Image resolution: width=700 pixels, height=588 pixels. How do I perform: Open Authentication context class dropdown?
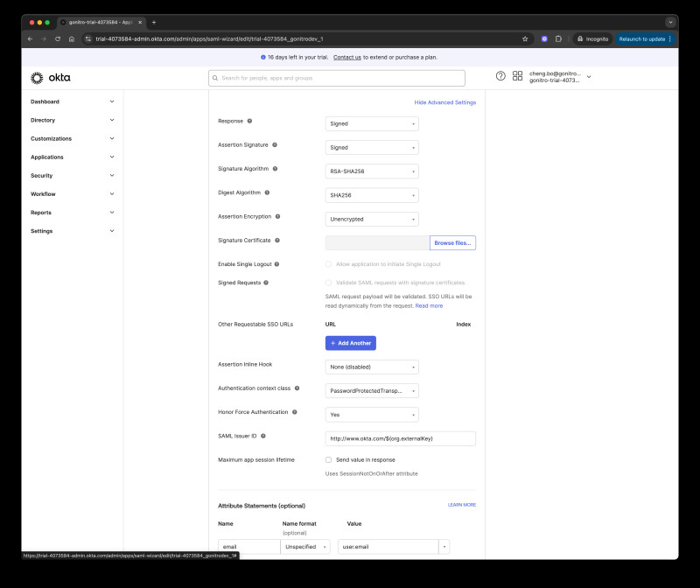click(x=372, y=390)
